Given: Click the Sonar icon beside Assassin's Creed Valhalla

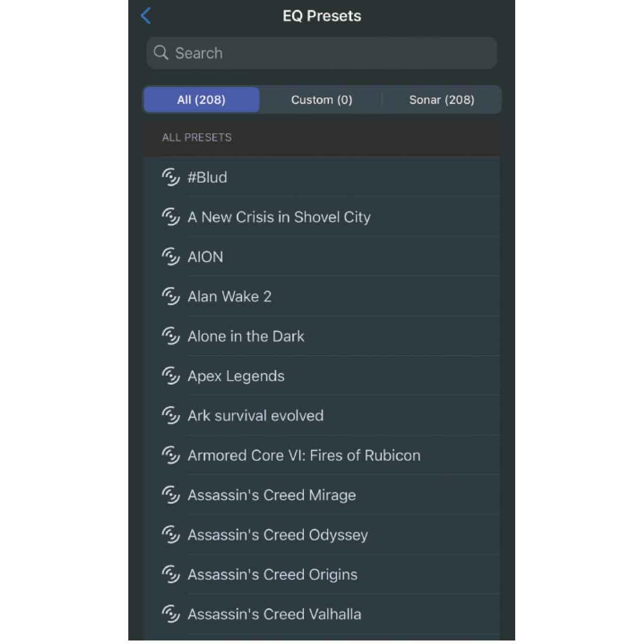Looking at the screenshot, I should pos(171,614).
